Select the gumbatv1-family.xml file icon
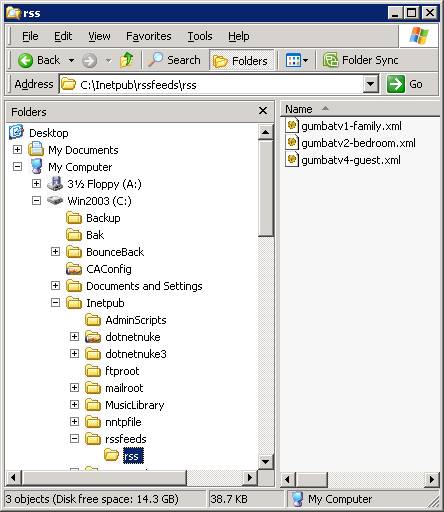 click(292, 126)
